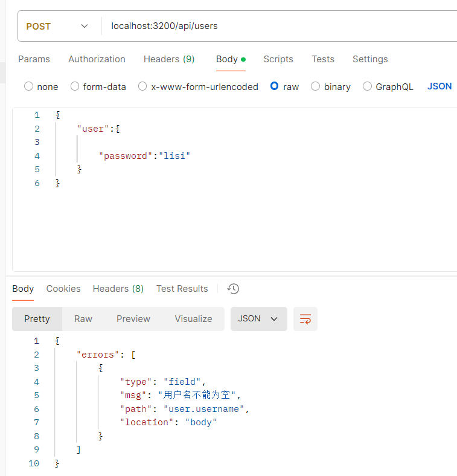Switch to the Scripts tab
Image resolution: width=457 pixels, height=476 pixels.
pyautogui.click(x=278, y=59)
